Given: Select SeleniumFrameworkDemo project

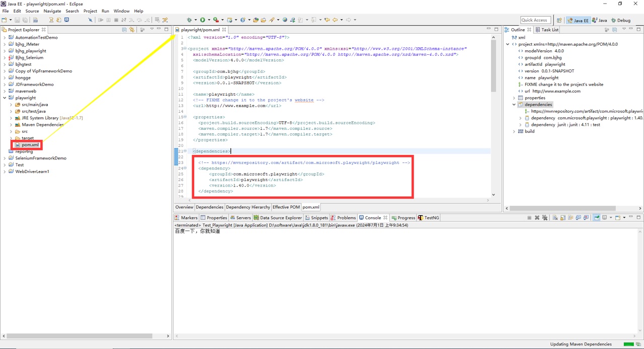Looking at the screenshot, I should 40,158.
